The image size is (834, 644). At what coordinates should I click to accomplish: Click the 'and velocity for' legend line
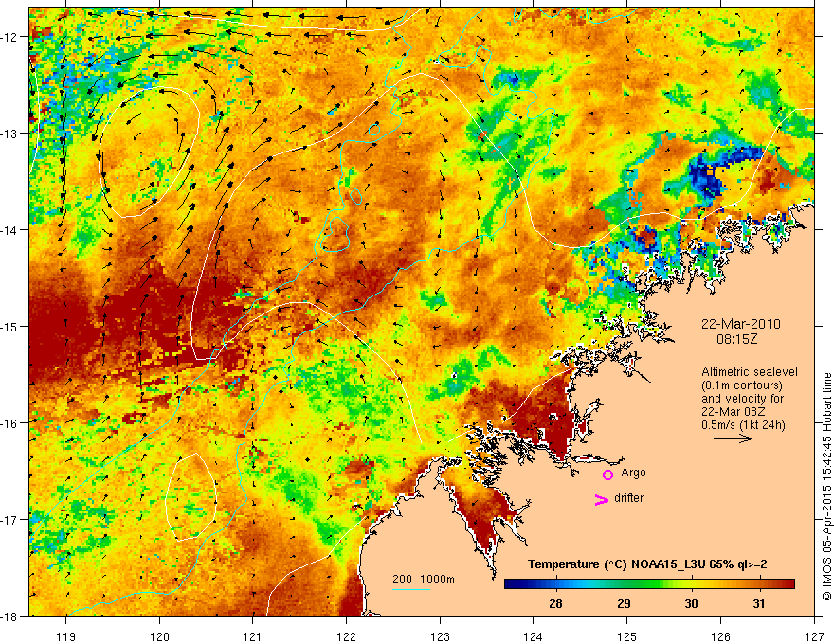point(742,399)
